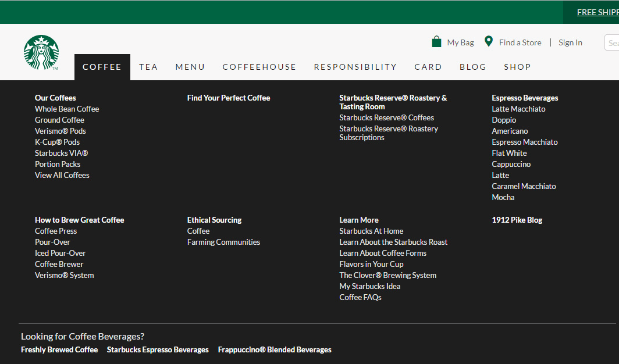Click the Learn More heading
This screenshot has height=364, width=619.
click(x=359, y=220)
